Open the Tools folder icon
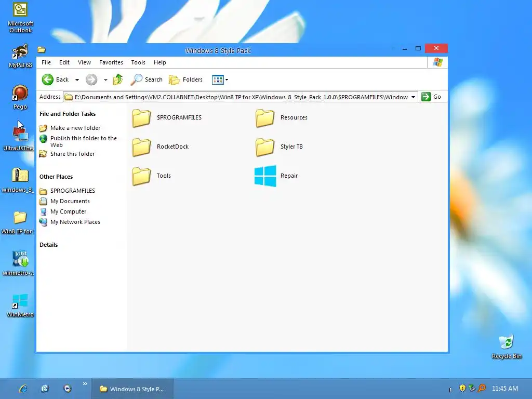Image resolution: width=532 pixels, height=399 pixels. (141, 176)
